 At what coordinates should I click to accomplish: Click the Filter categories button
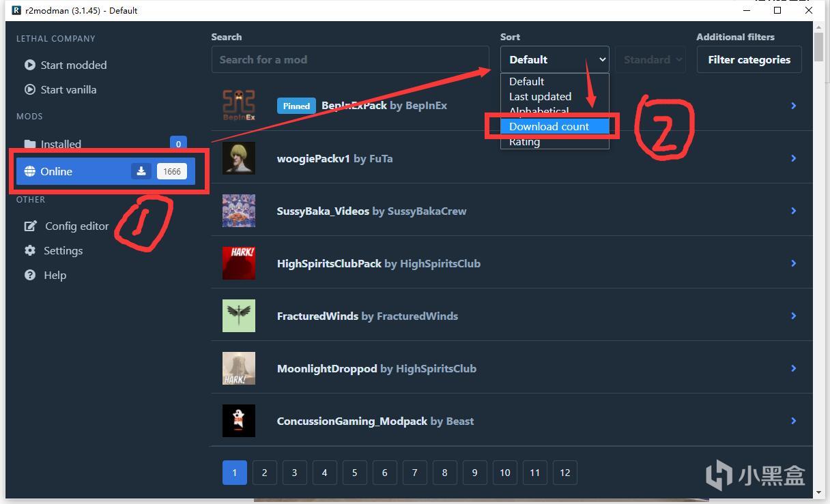click(x=749, y=59)
